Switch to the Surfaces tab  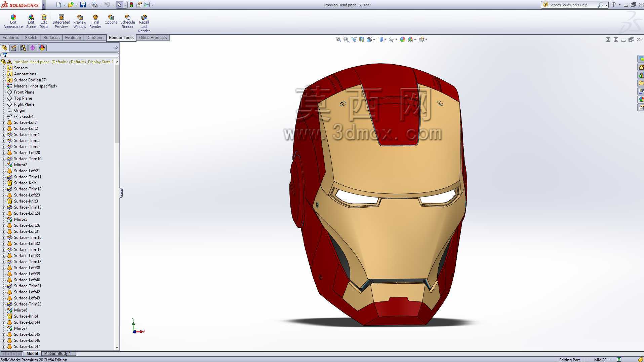[51, 38]
